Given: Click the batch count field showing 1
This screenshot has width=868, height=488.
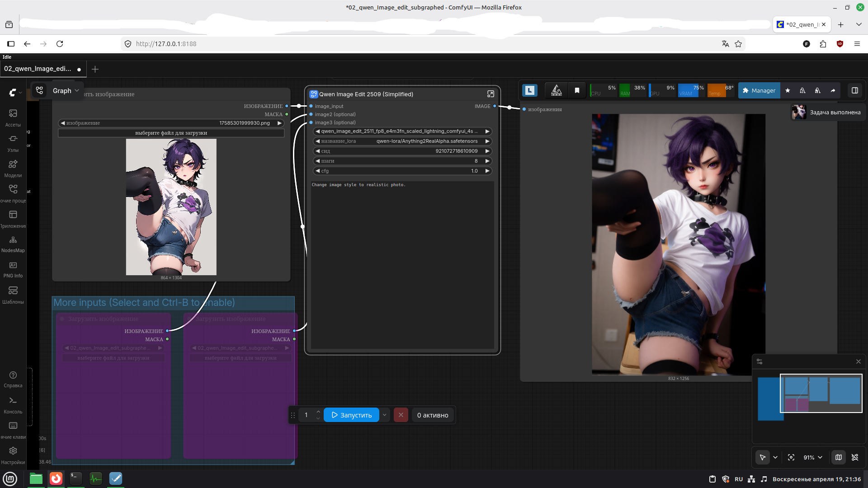Looking at the screenshot, I should pyautogui.click(x=306, y=415).
